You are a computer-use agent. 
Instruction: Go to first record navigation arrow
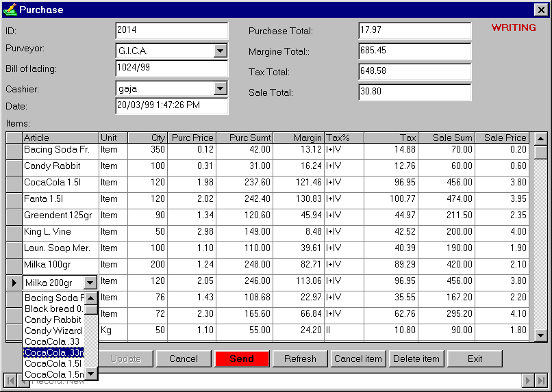coord(10,381)
